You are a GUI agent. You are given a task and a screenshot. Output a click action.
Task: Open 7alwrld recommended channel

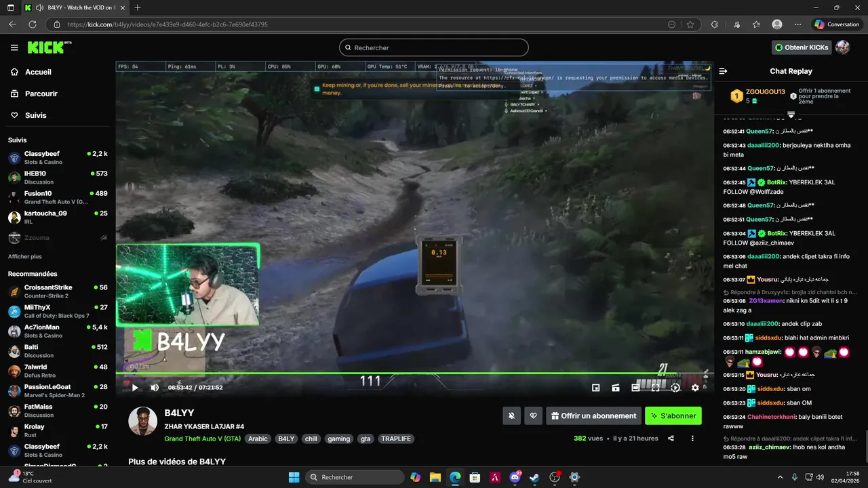tap(58, 371)
